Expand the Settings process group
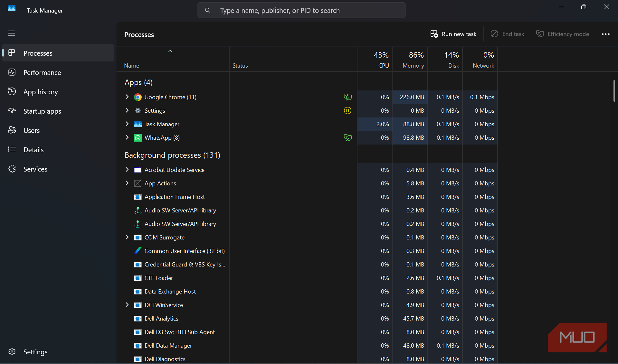This screenshot has height=364, width=618. (127, 110)
